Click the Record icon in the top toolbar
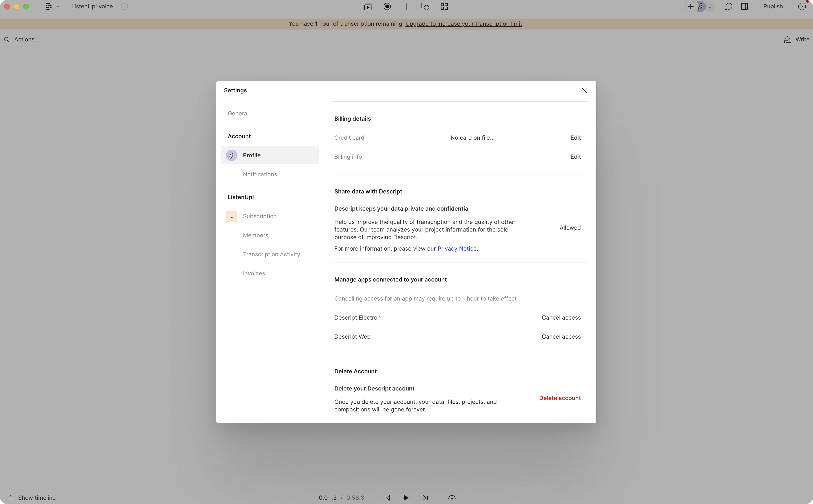This screenshot has width=813, height=504. pos(387,6)
